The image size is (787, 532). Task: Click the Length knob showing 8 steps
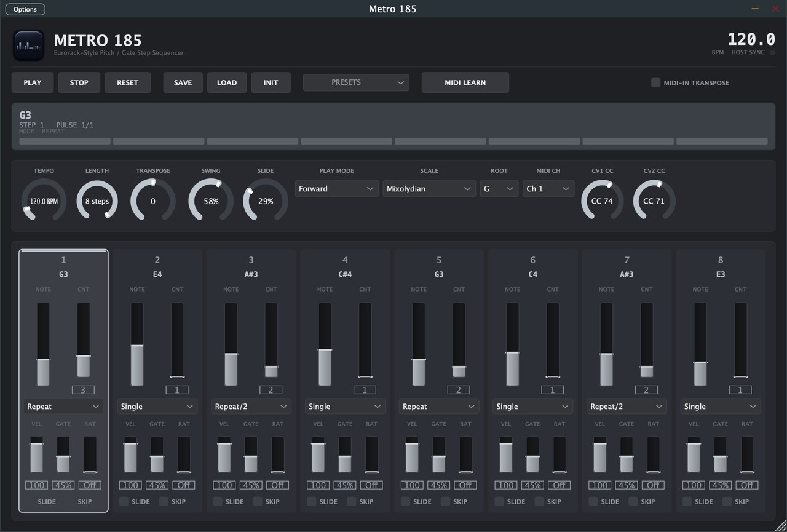tap(97, 200)
